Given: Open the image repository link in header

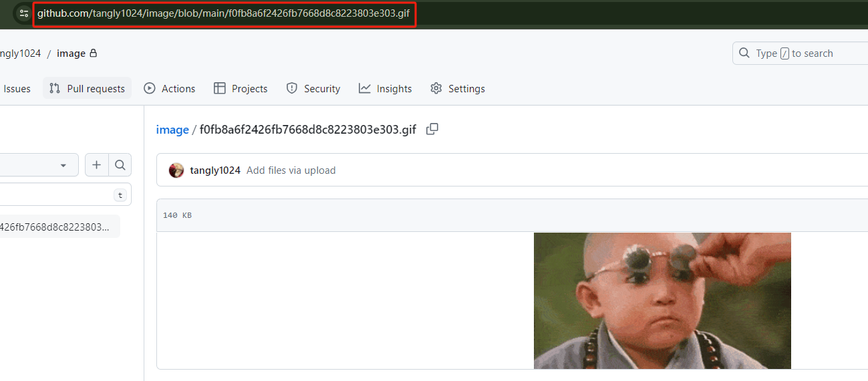Looking at the screenshot, I should (71, 53).
